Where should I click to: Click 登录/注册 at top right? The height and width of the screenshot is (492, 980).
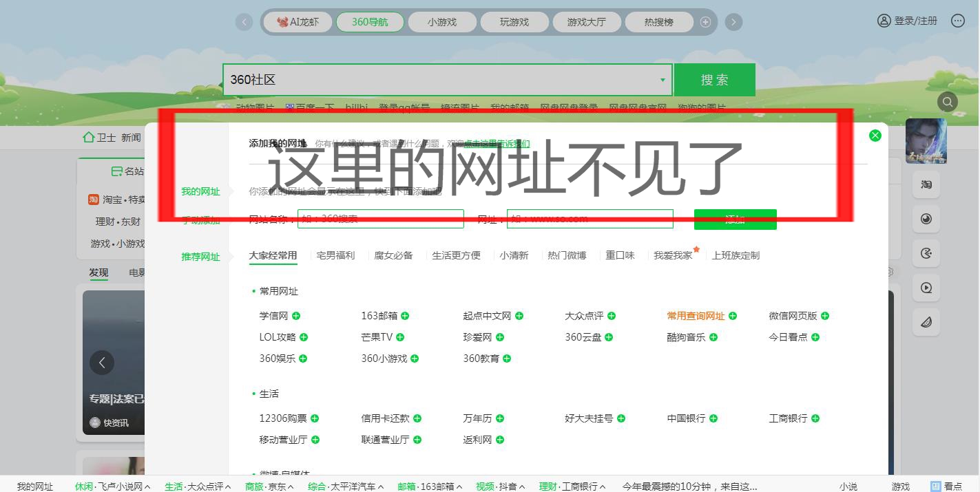(907, 21)
